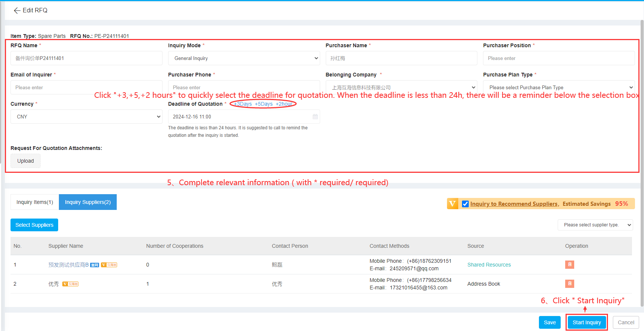Focus the Purchaser Phone field

click(x=244, y=87)
